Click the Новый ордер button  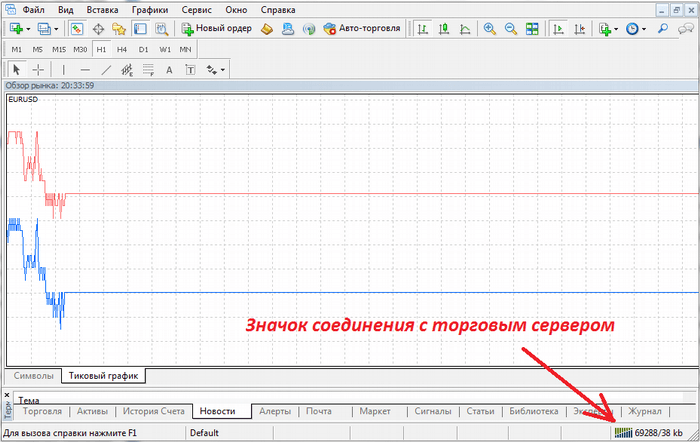(x=216, y=29)
